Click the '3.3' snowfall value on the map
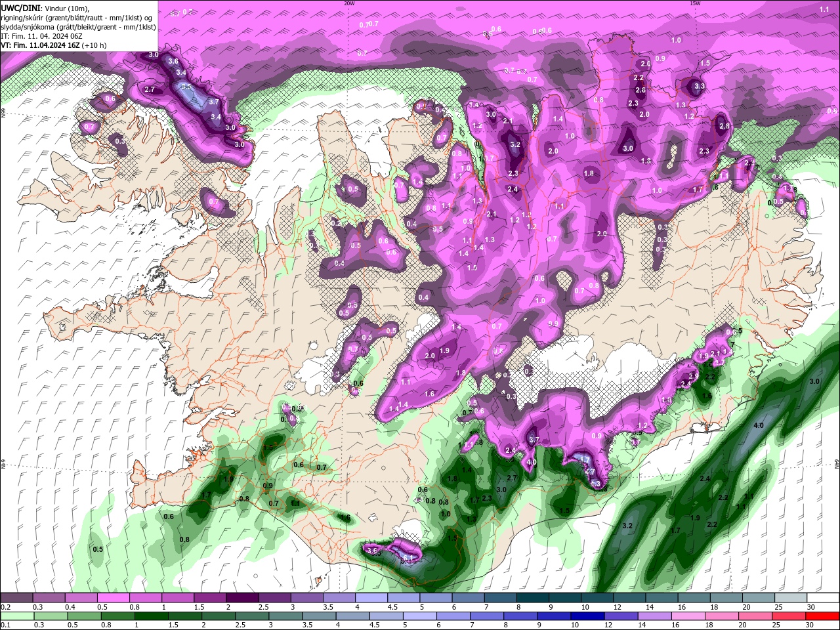 pyautogui.click(x=700, y=86)
